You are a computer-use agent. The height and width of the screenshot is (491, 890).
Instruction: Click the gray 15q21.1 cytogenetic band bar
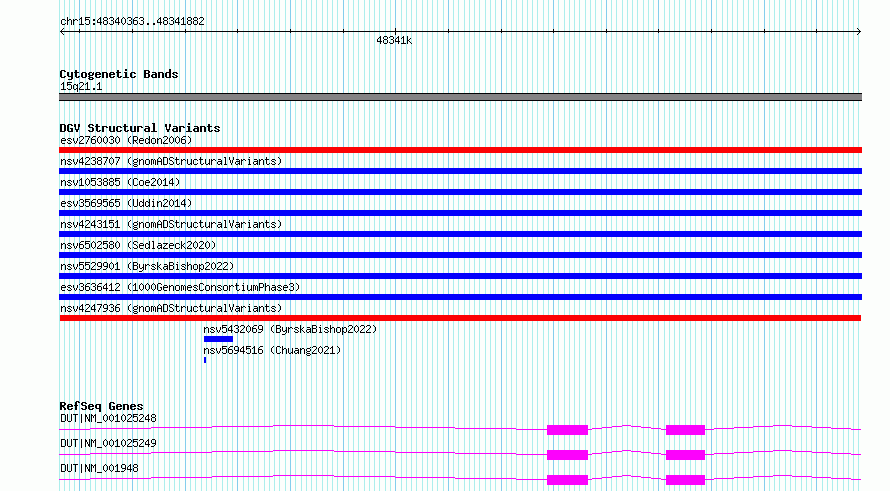click(x=460, y=97)
